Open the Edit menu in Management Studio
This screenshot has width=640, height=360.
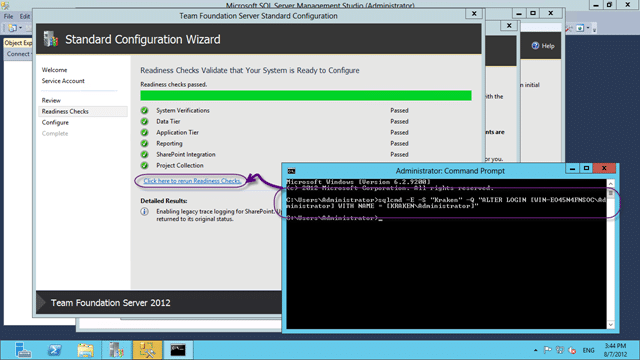[x=24, y=16]
